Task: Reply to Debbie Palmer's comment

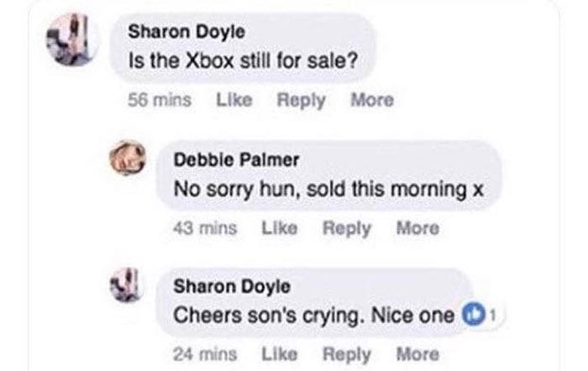Action: click(x=347, y=228)
